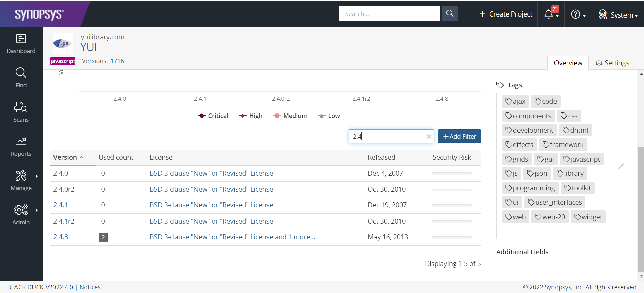Sort by the Version column
Screen dimensions: 644x293
(68, 157)
